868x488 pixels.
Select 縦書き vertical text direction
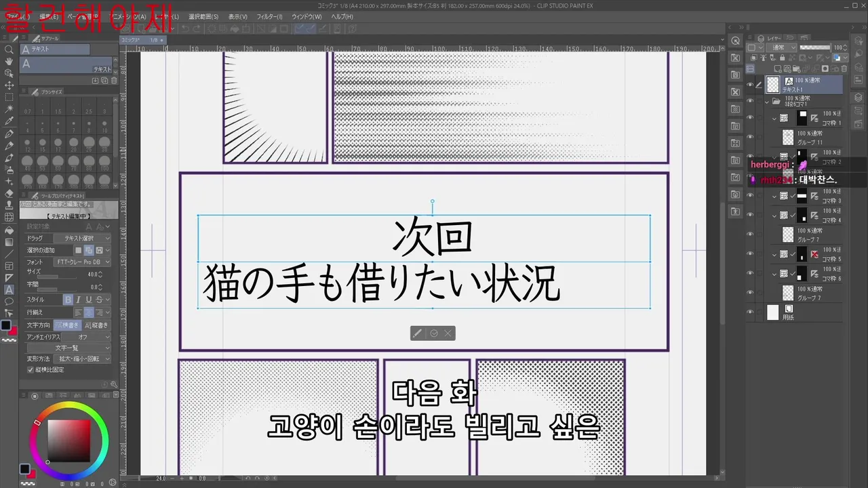(x=95, y=325)
